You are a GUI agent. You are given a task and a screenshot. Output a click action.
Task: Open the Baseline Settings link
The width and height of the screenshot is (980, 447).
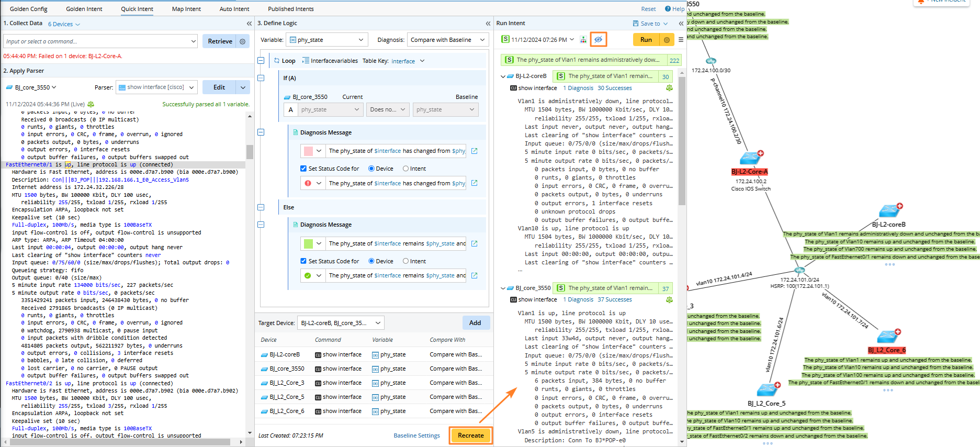point(416,435)
